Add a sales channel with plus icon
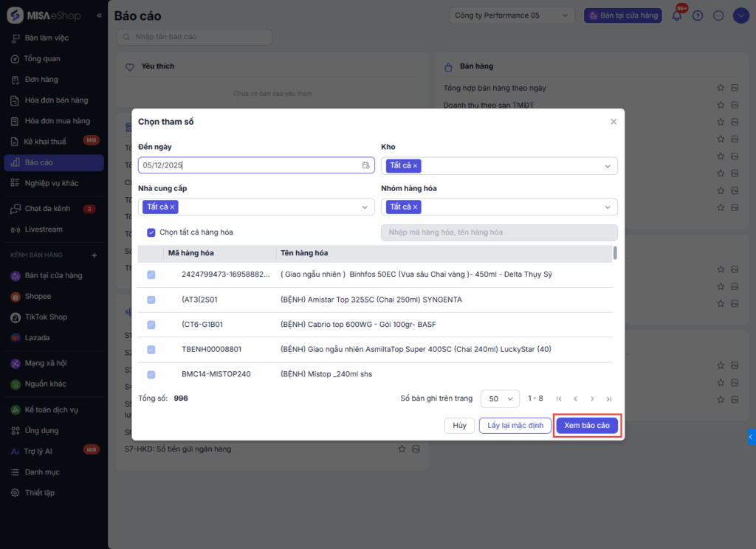 click(x=94, y=255)
